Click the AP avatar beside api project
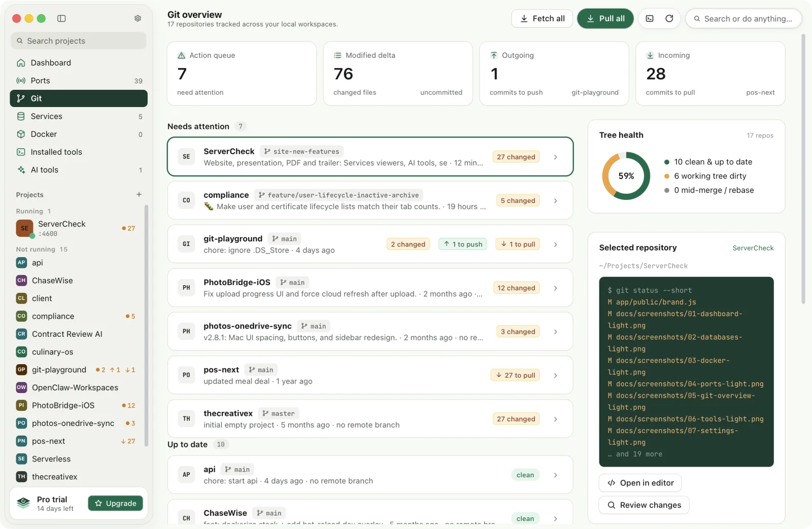812x529 pixels. point(21,263)
